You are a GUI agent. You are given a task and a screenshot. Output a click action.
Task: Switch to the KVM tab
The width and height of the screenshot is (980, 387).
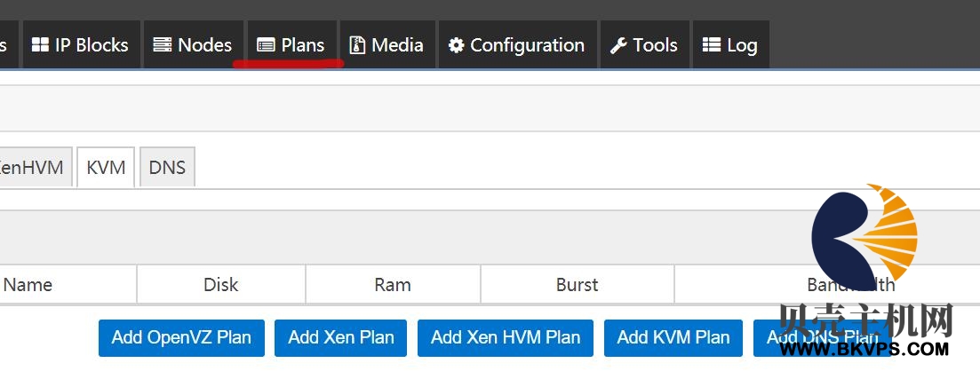[x=106, y=167]
